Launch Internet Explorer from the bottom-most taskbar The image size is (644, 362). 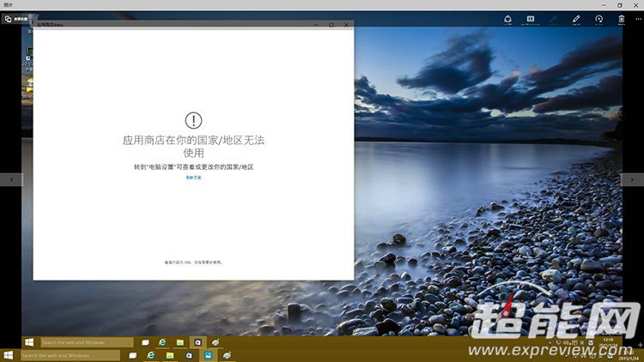(151, 355)
